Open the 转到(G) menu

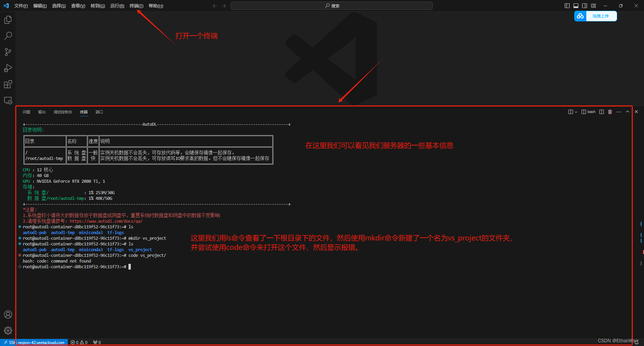(x=98, y=6)
